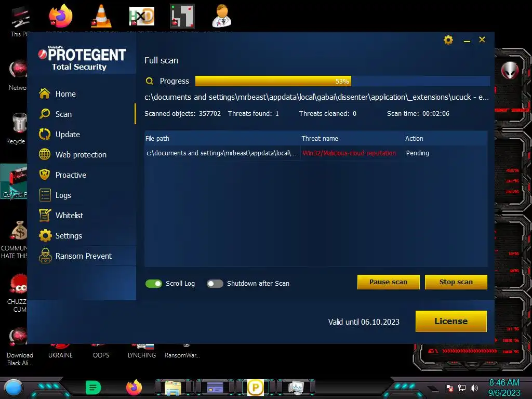The image size is (532, 399).
Task: Click the Settings gear icon in sidebar
Action: [x=45, y=235]
